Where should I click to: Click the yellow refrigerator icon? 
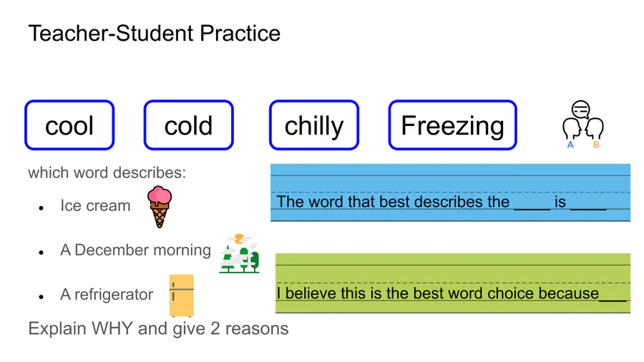pos(182,295)
